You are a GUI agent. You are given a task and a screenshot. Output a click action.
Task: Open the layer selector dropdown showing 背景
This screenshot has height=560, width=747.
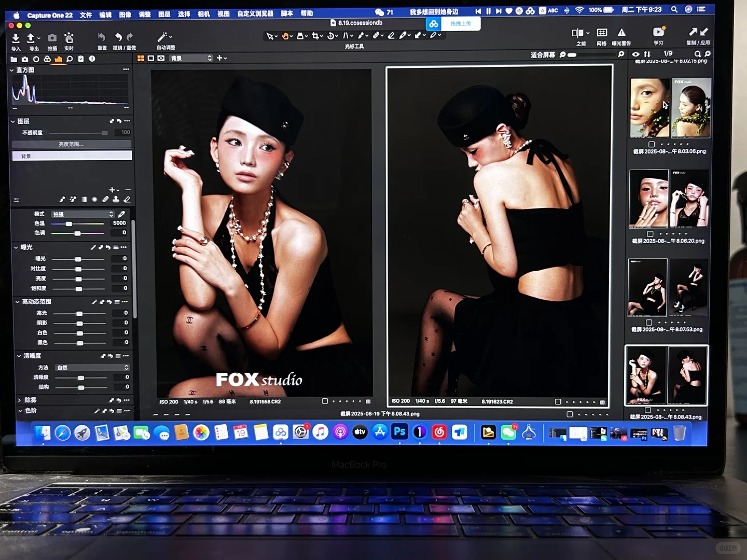pos(191,58)
